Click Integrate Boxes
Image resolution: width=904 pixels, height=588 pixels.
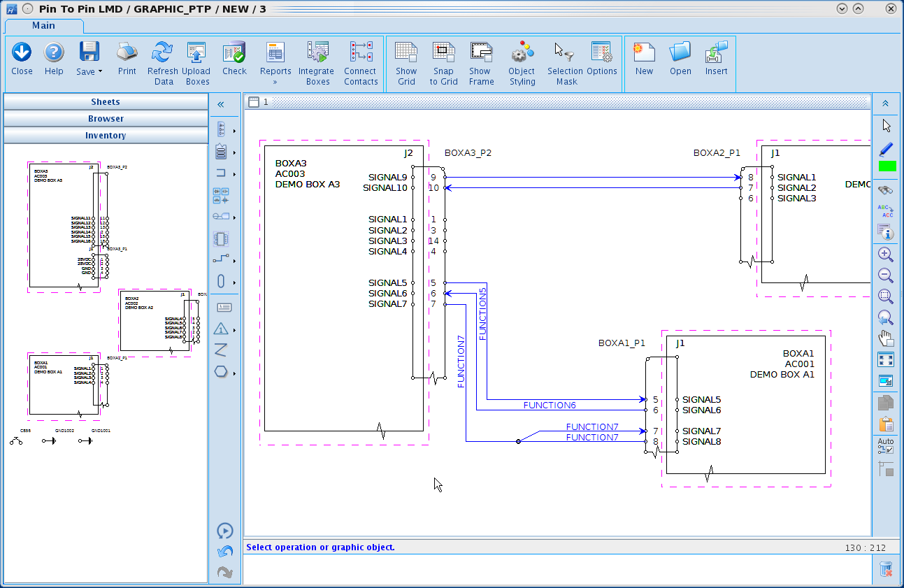pos(317,64)
